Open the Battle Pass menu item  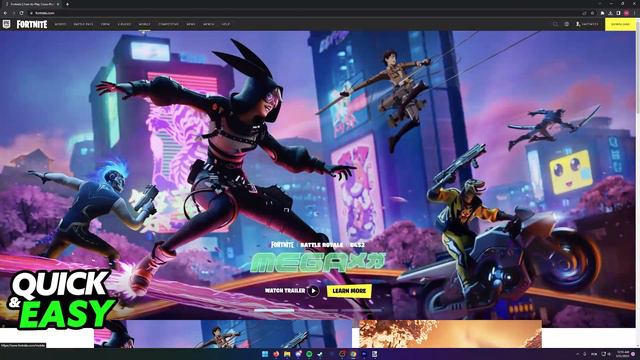pyautogui.click(x=83, y=24)
